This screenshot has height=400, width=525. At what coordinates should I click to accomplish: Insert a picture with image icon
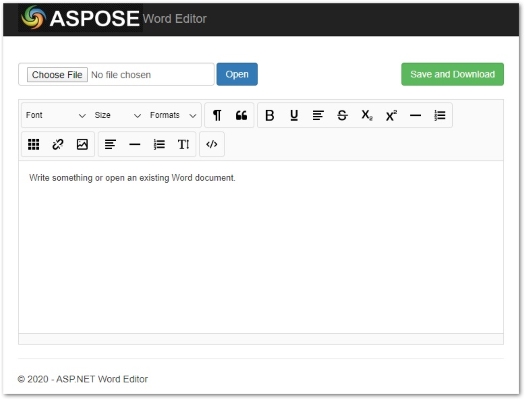pyautogui.click(x=82, y=144)
